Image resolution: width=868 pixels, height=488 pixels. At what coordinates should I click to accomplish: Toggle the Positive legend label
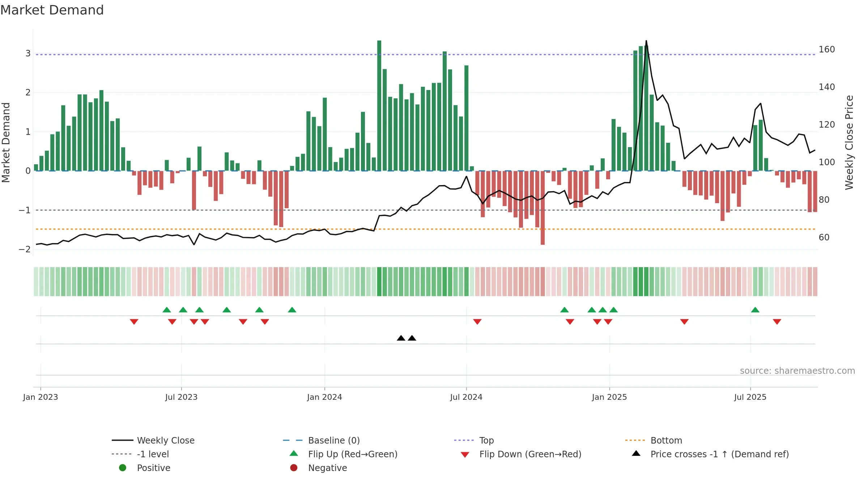tap(153, 468)
